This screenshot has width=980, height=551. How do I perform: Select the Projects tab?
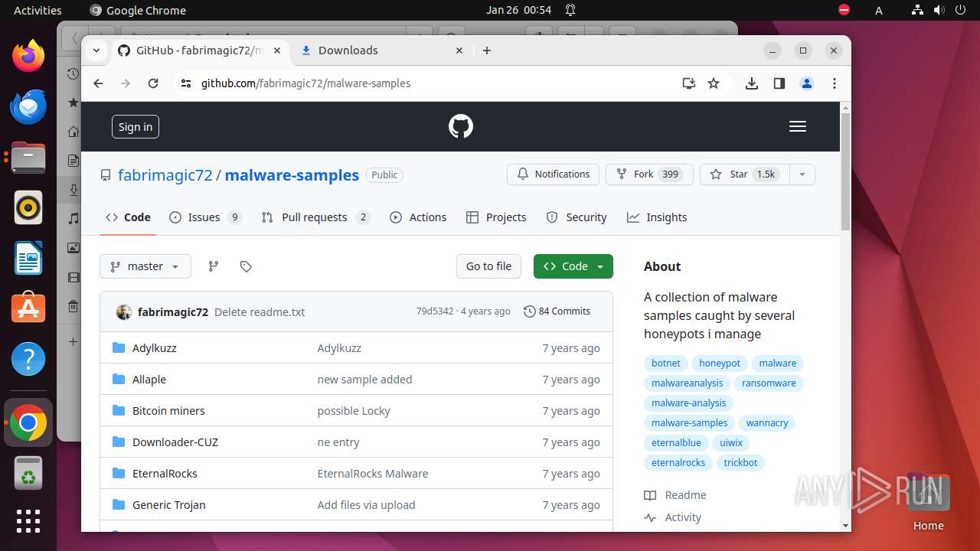click(496, 217)
